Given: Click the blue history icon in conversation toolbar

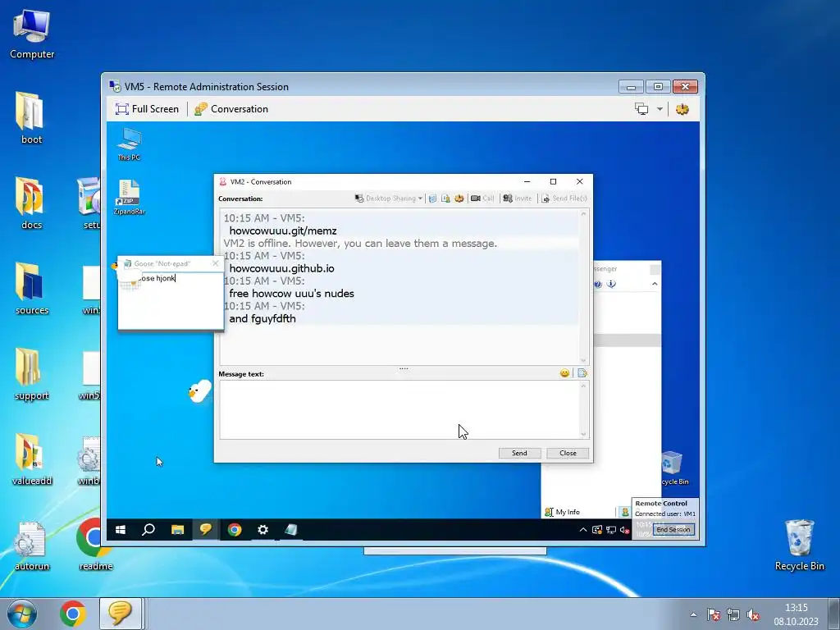Looking at the screenshot, I should (432, 199).
